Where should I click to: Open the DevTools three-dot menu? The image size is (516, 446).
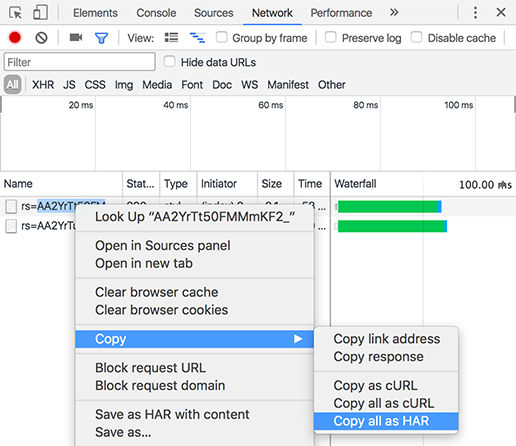pos(475,13)
